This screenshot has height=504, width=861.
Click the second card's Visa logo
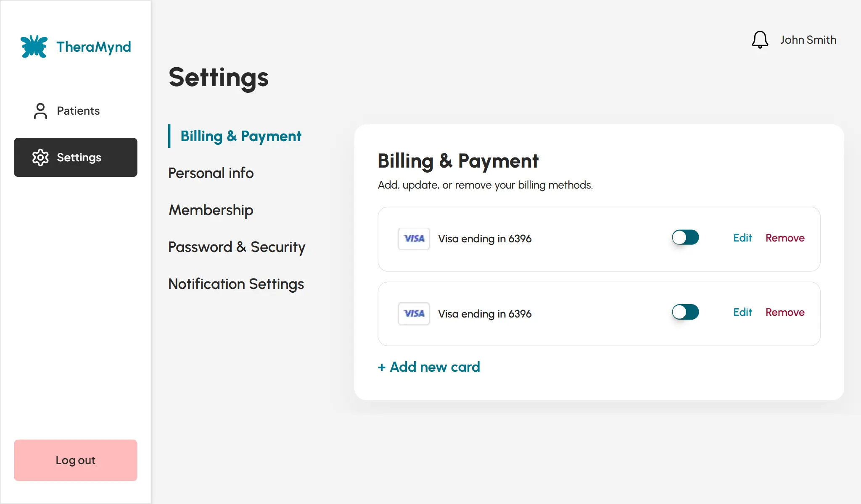click(x=414, y=314)
